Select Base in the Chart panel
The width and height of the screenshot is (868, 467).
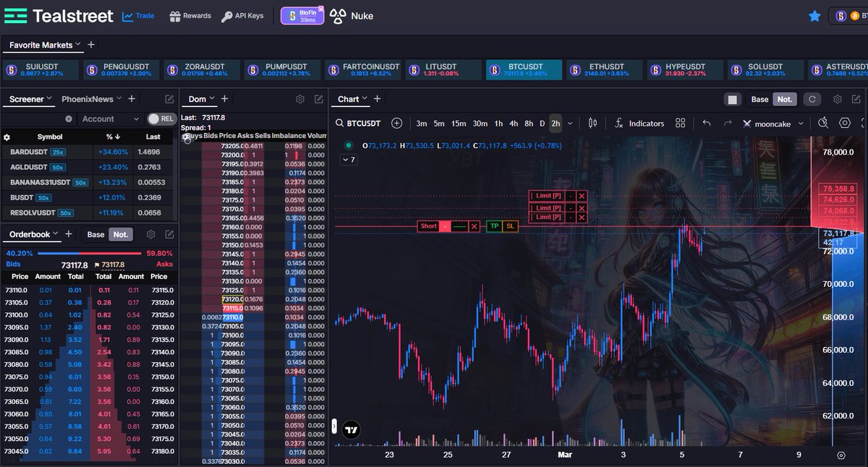tap(759, 99)
